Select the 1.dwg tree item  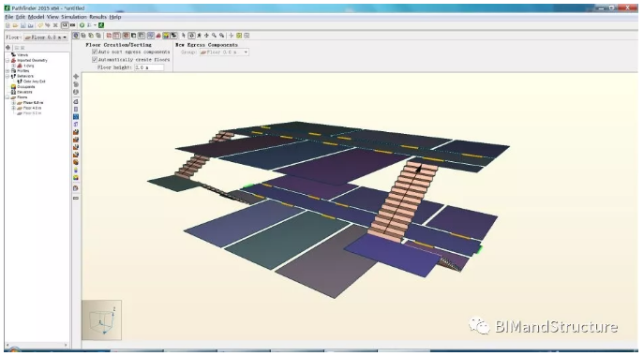(x=29, y=66)
